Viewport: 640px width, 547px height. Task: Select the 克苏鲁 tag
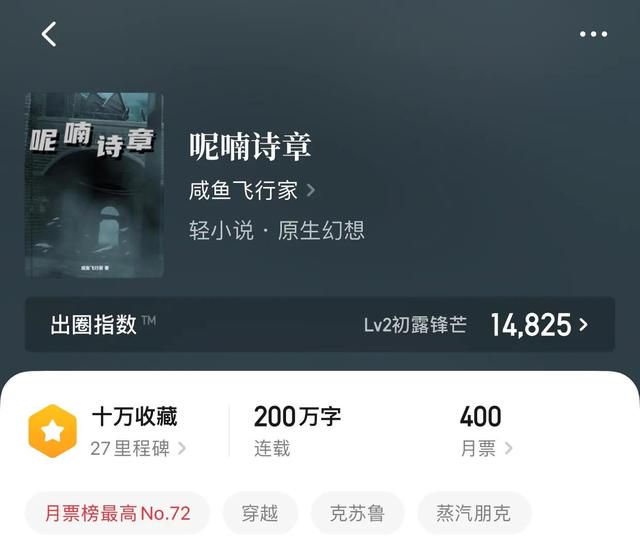pyautogui.click(x=357, y=513)
